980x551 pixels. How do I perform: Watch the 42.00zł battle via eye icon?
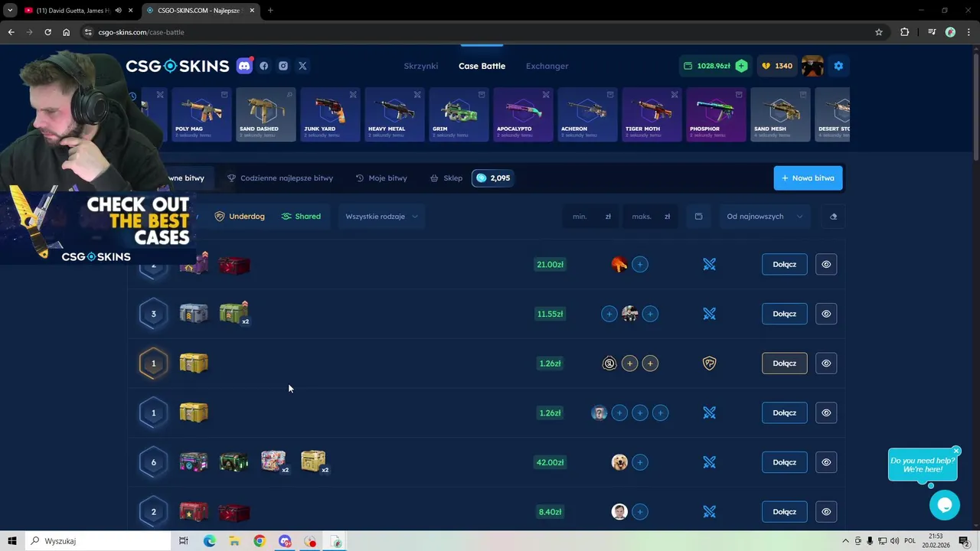[x=826, y=462]
